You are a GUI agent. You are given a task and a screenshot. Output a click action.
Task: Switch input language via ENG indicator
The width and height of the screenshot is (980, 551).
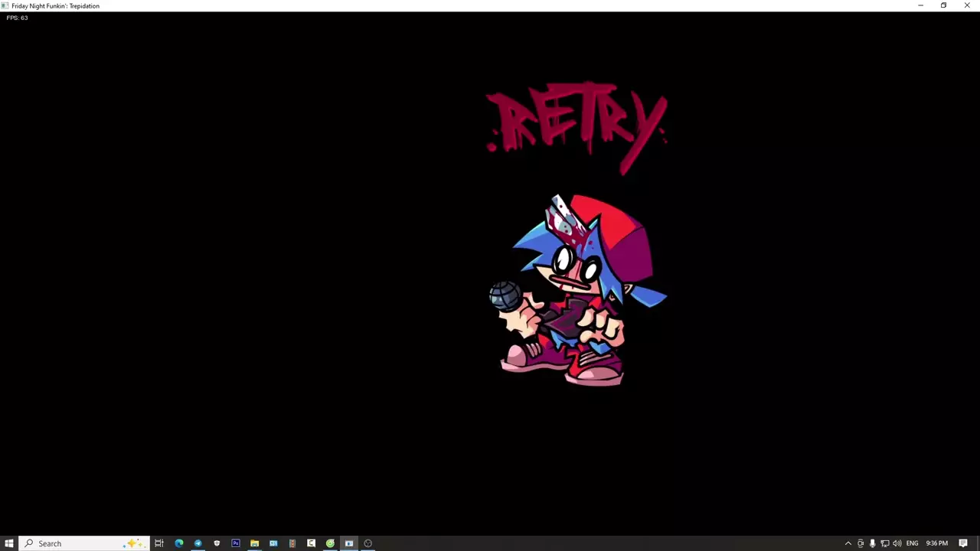[912, 543]
